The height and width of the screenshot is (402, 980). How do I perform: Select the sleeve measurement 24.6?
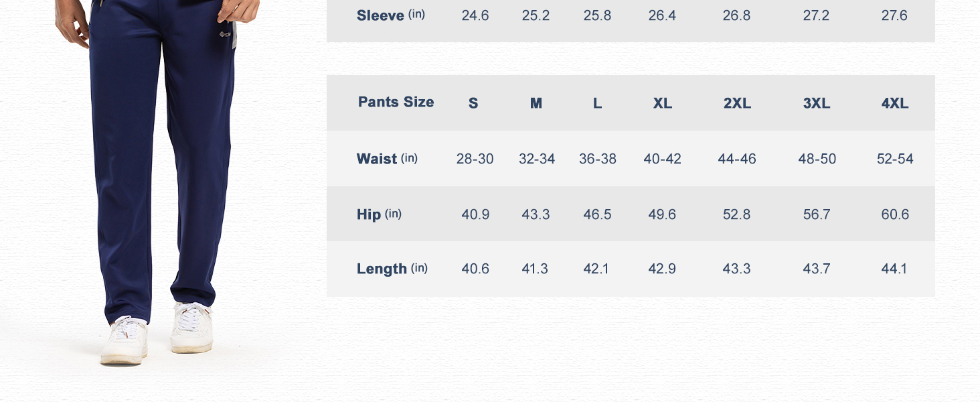[475, 15]
